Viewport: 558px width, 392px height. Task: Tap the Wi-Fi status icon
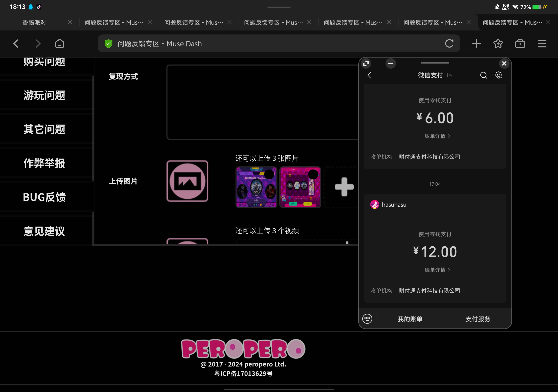[515, 7]
